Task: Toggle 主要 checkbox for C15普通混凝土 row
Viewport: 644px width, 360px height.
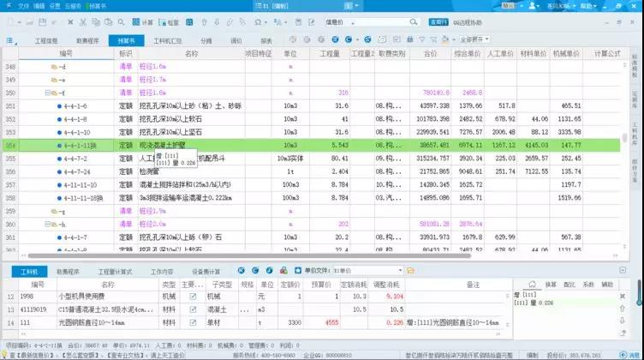Action: point(193,309)
